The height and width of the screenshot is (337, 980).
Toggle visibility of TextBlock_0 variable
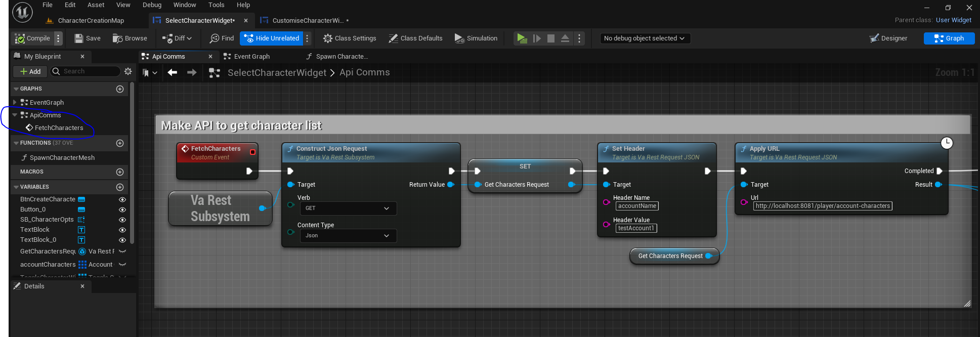[122, 240]
